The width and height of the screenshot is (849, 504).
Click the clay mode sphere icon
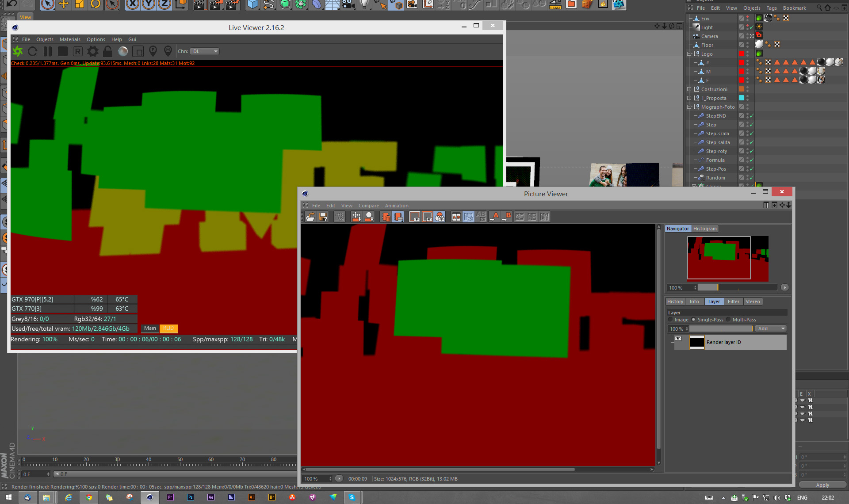coord(123,51)
